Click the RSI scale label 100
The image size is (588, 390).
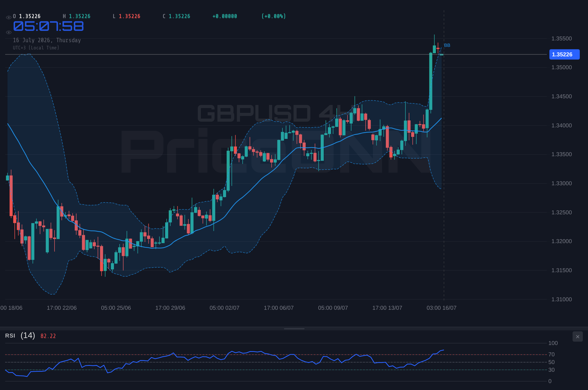point(553,343)
